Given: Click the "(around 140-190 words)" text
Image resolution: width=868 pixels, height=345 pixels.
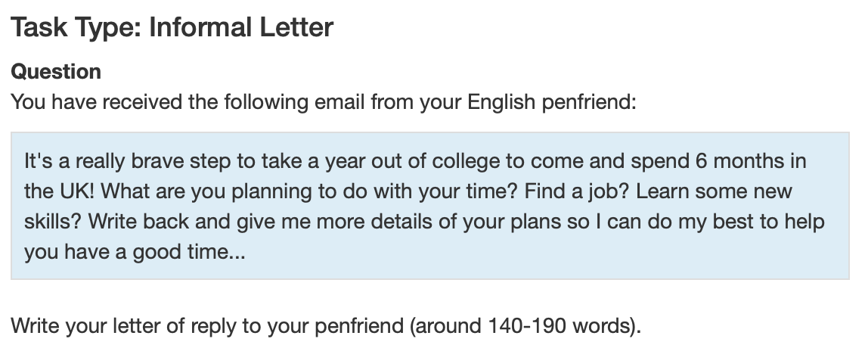Looking at the screenshot, I should pos(525,327).
